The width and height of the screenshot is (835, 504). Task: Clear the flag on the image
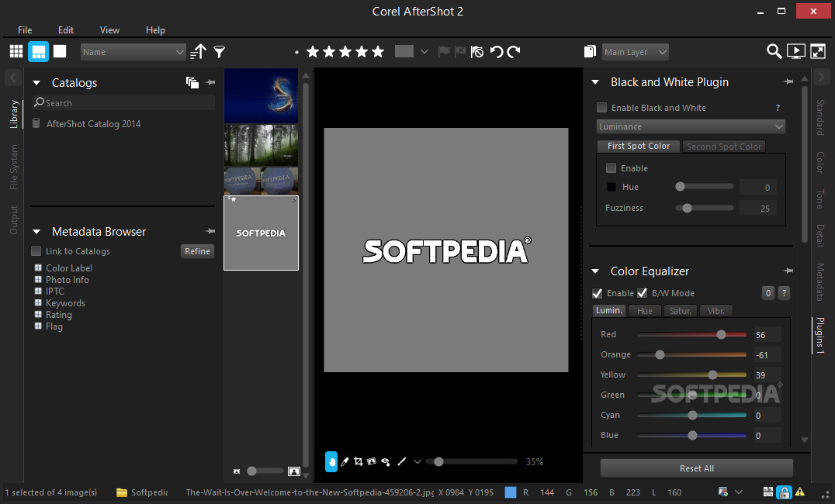(477, 52)
